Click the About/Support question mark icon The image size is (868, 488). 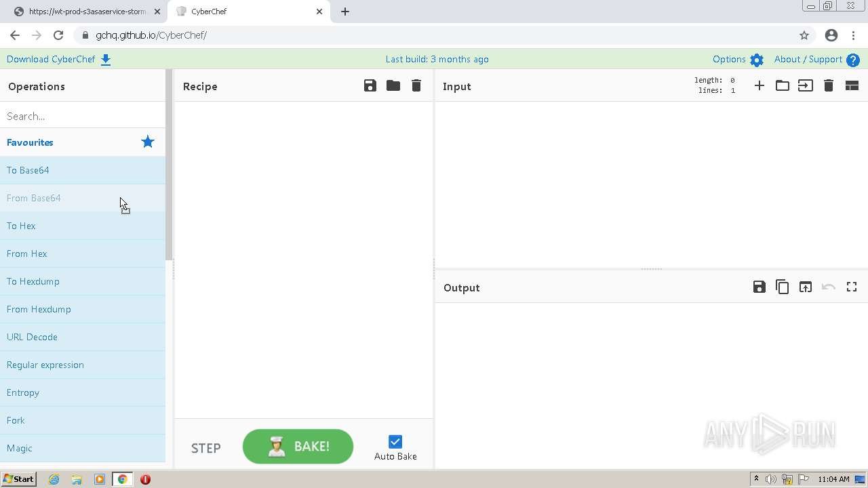tap(853, 60)
